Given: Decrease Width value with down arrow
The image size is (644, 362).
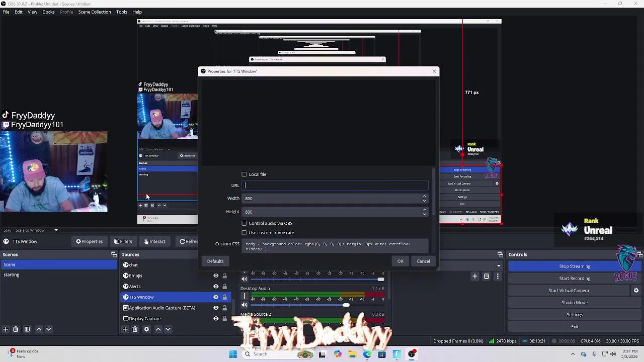Looking at the screenshot, I should tap(425, 201).
